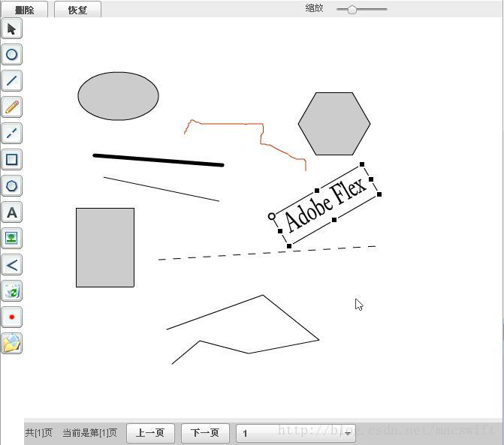
Task: Click the gray rectangle shape on canvas
Action: click(105, 248)
